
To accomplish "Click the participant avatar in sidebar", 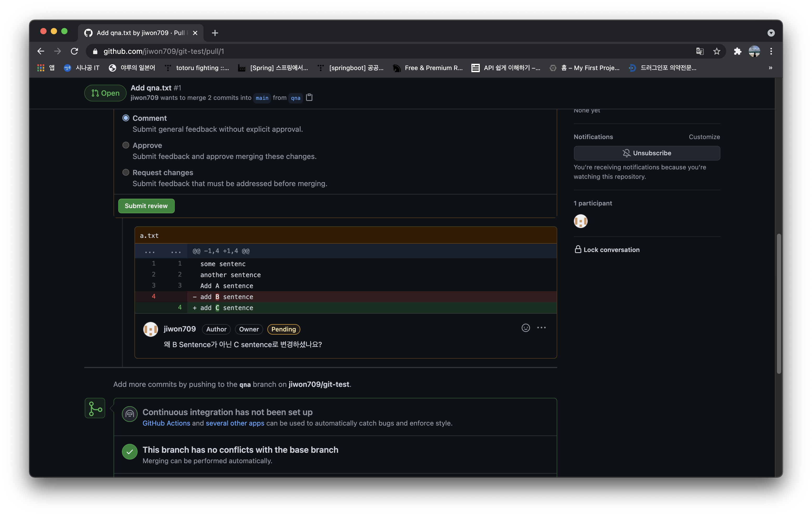I will coord(581,221).
